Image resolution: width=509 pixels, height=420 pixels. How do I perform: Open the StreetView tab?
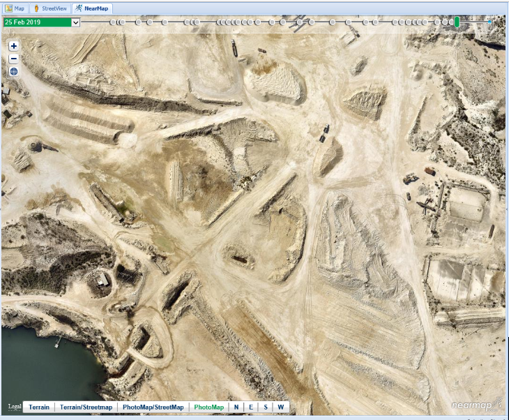coord(51,8)
